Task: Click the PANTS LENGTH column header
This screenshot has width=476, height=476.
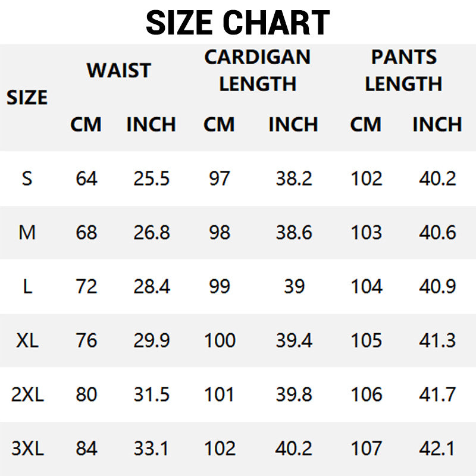Action: pyautogui.click(x=403, y=70)
